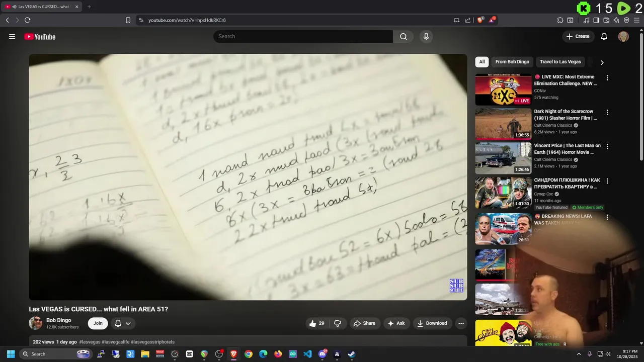
Task: Select the Travel to Las Vegas chip
Action: [x=560, y=62]
